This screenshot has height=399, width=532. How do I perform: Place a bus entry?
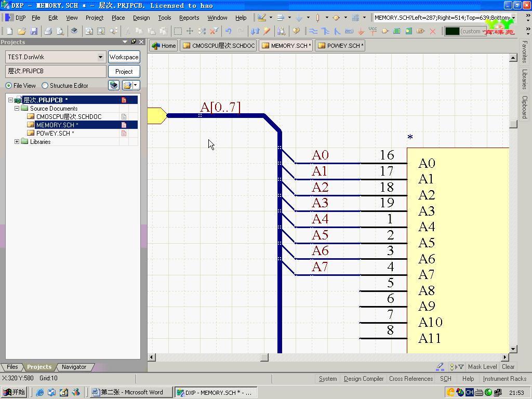tap(337, 31)
